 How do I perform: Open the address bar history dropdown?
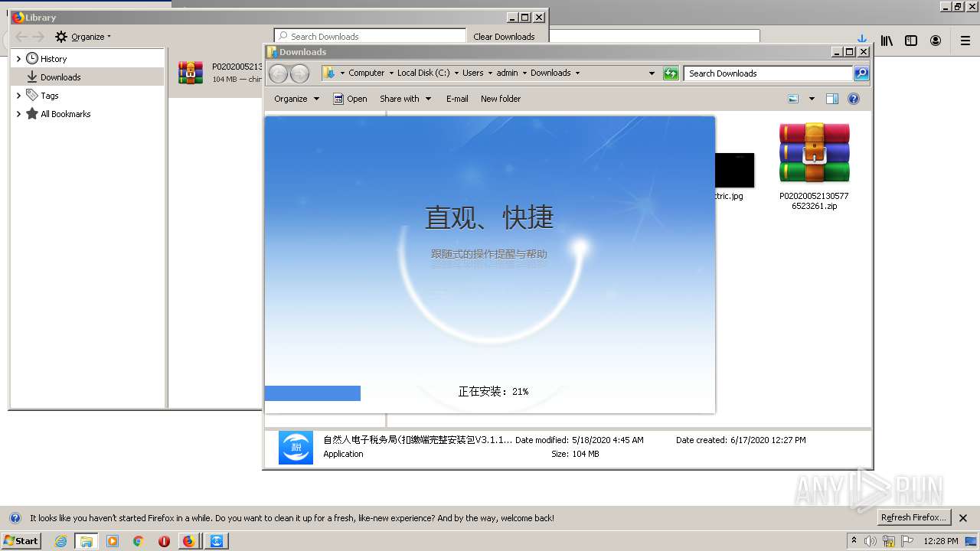click(652, 73)
